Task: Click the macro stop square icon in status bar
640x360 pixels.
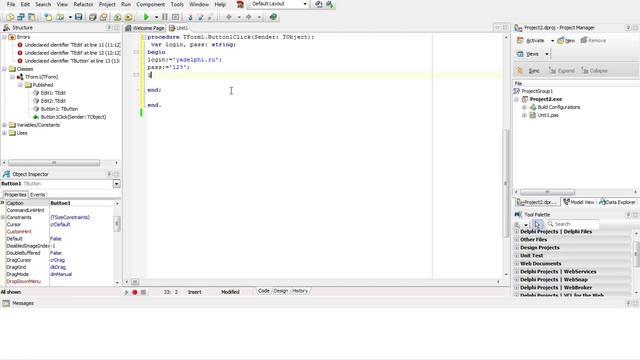Action: (143, 292)
